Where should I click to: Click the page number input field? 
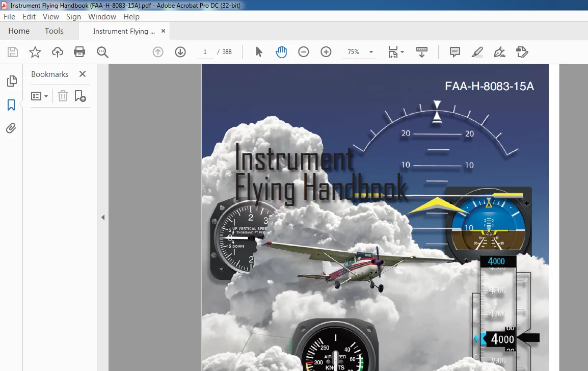[x=205, y=52]
